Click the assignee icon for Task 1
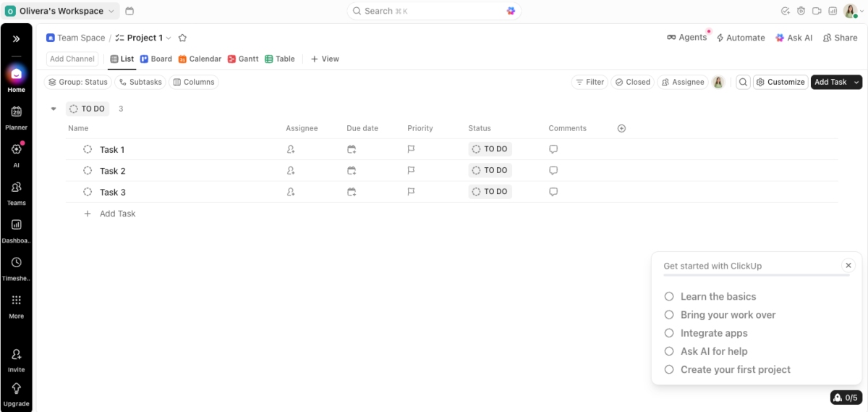The image size is (868, 412). (291, 149)
